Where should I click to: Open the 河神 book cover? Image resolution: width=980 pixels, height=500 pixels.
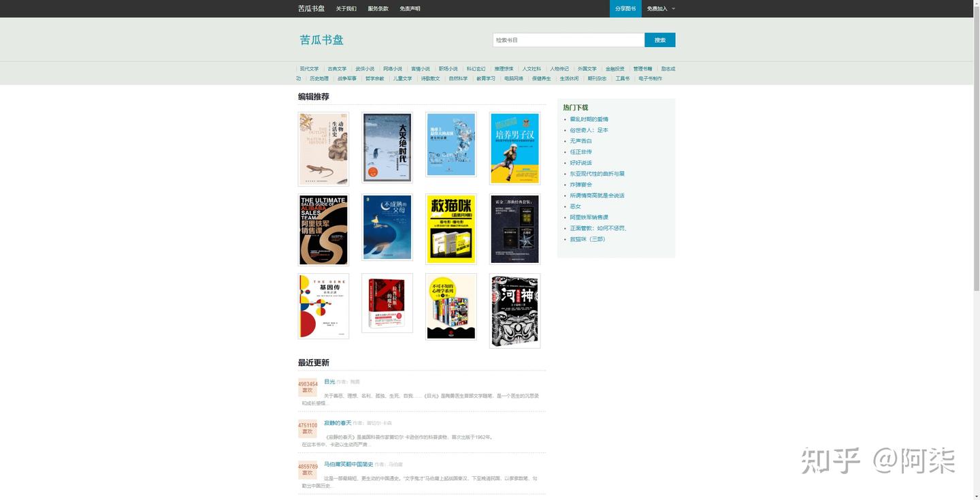514,311
